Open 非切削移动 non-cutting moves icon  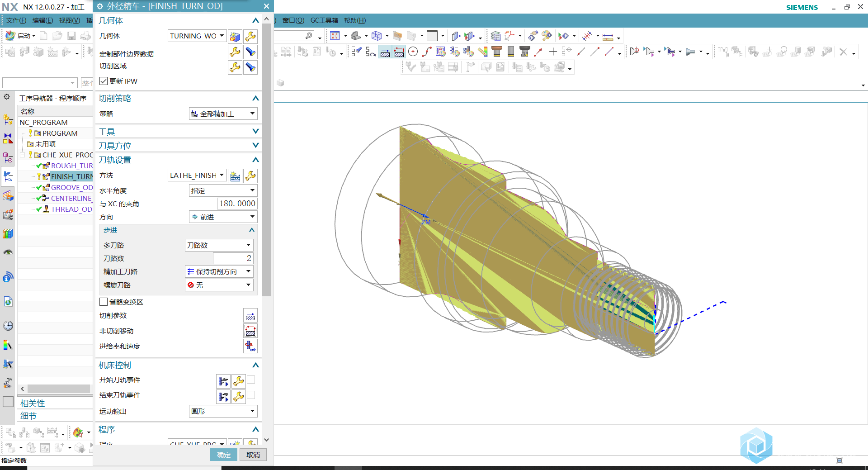click(250, 331)
